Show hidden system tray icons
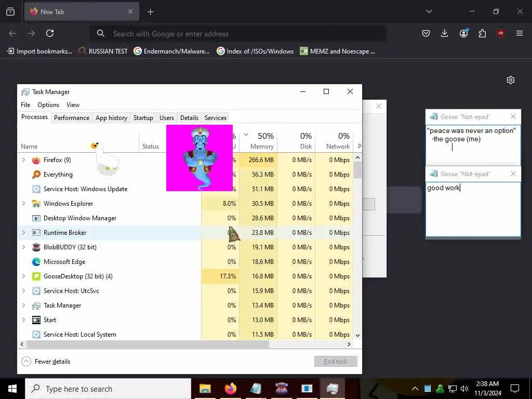This screenshot has width=532, height=399. [x=415, y=389]
